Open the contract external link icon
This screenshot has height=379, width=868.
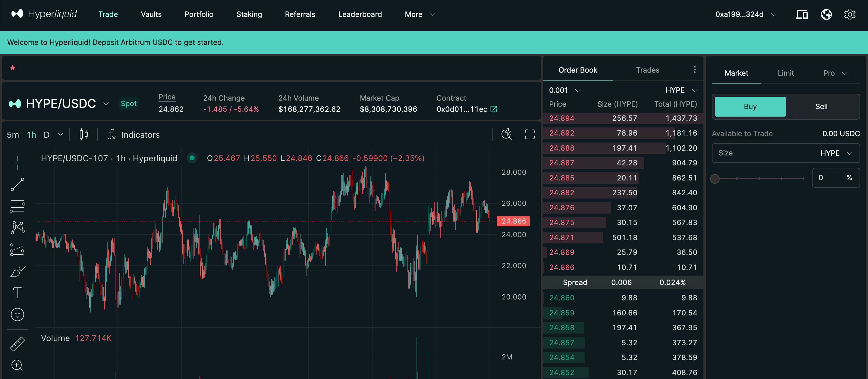(x=494, y=109)
